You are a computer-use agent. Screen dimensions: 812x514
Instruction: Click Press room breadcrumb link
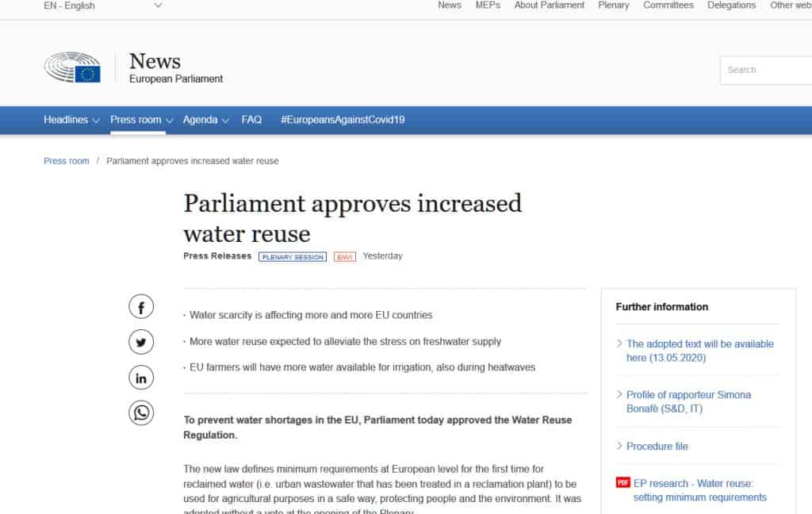click(x=67, y=161)
